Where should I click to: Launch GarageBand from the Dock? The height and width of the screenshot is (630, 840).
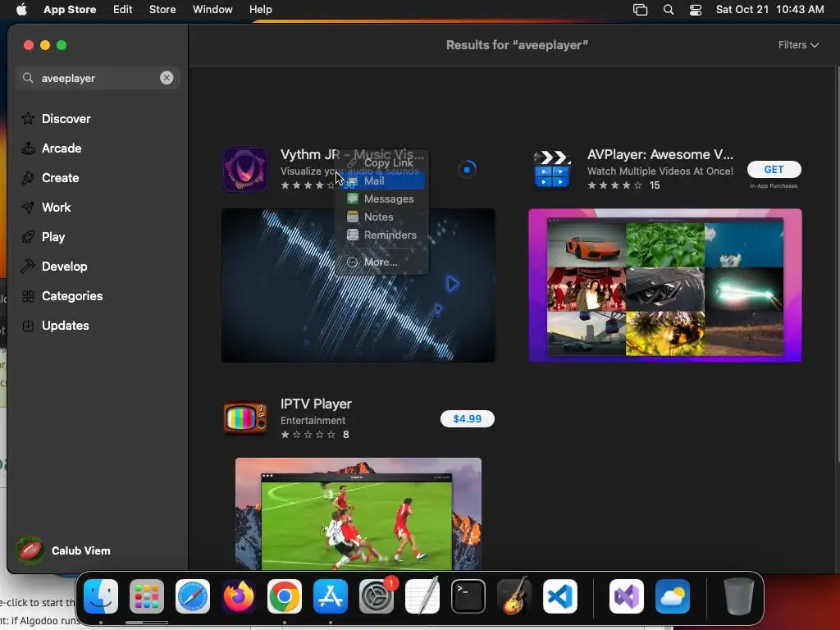click(x=514, y=596)
